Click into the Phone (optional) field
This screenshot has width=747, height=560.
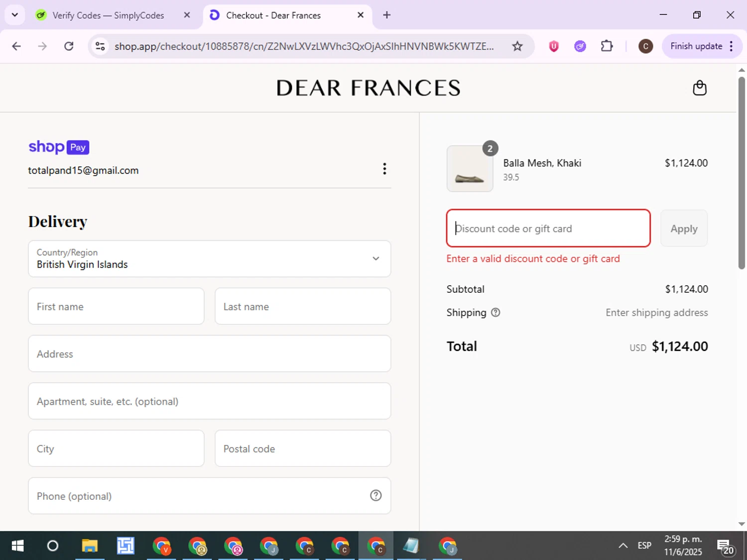point(209,495)
